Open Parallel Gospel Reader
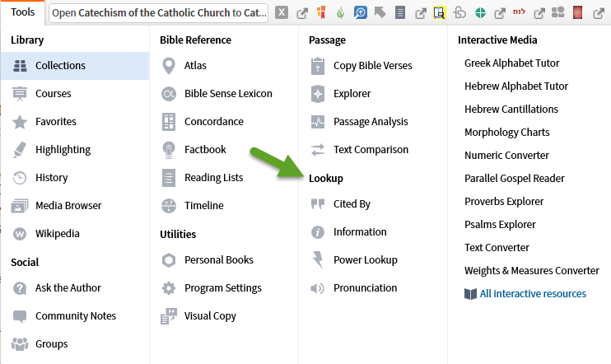 pos(515,179)
